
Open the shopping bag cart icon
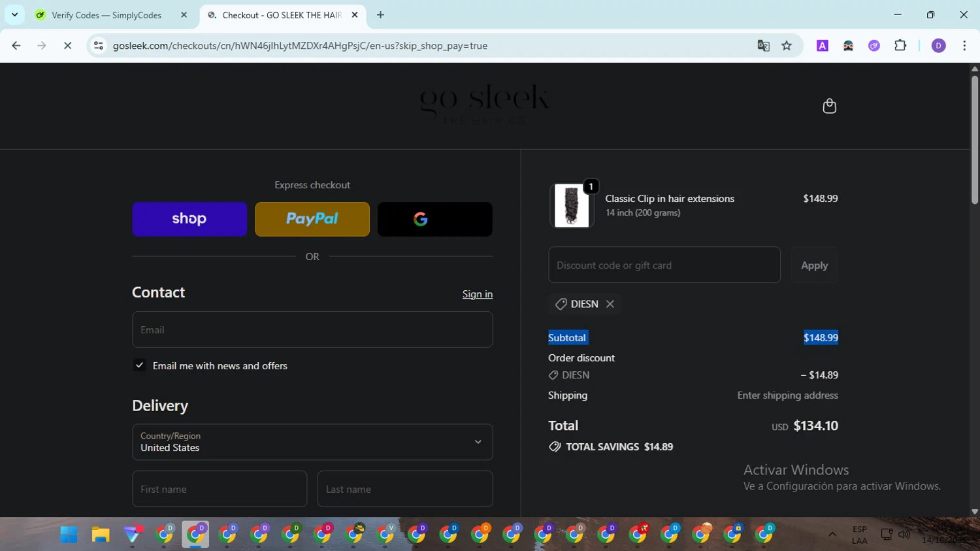pos(829,106)
